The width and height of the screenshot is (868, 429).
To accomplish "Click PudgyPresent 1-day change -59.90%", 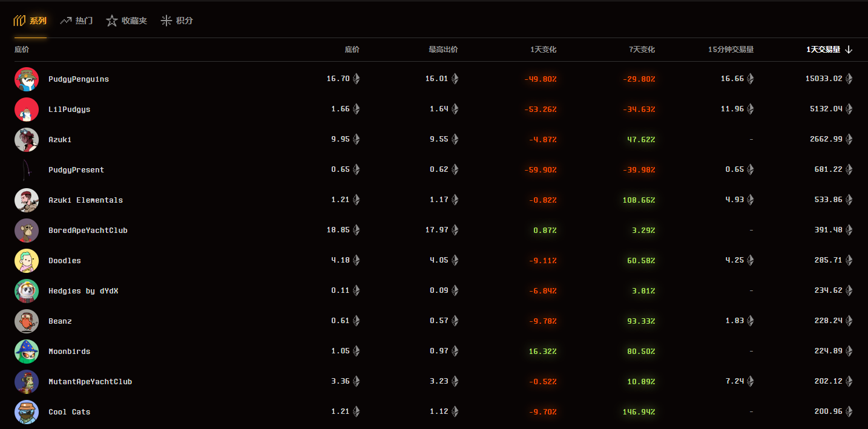I will point(541,170).
